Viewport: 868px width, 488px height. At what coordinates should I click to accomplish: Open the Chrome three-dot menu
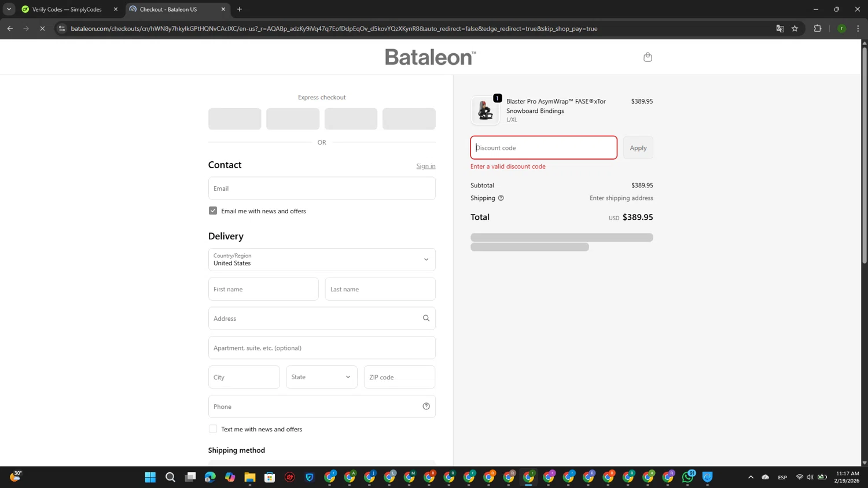[x=858, y=28]
